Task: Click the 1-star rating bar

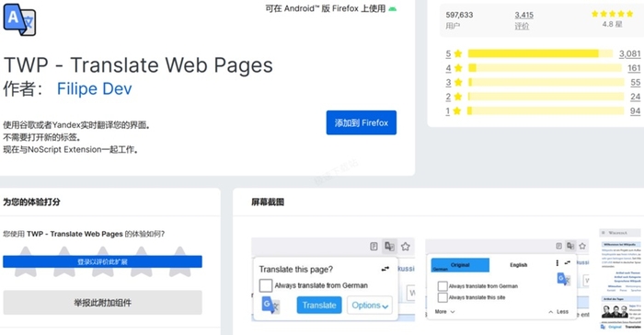Action: 546,111
